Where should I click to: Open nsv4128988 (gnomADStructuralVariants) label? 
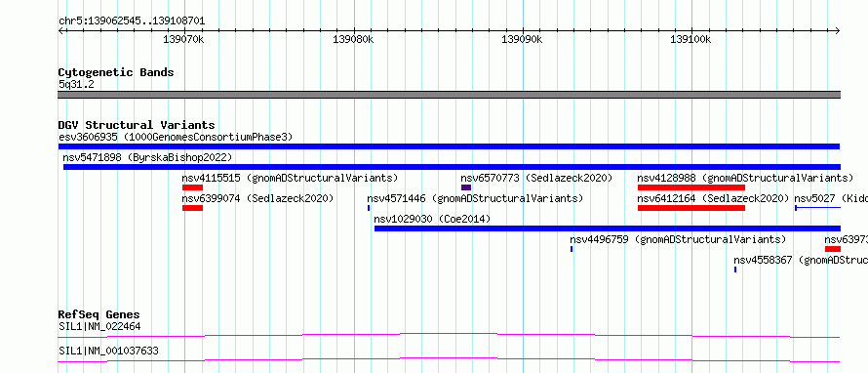point(745,178)
